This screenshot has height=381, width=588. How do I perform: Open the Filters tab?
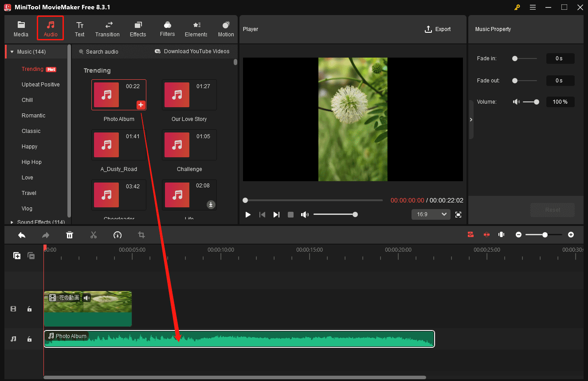(167, 29)
